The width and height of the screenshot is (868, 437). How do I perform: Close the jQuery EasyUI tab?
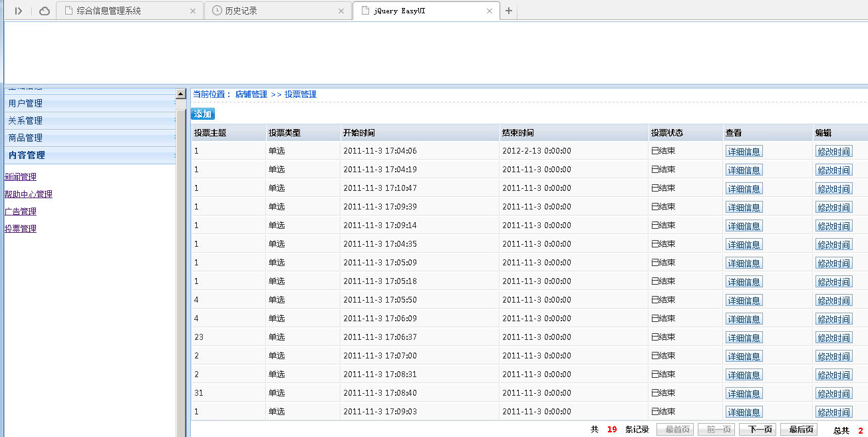tap(490, 11)
